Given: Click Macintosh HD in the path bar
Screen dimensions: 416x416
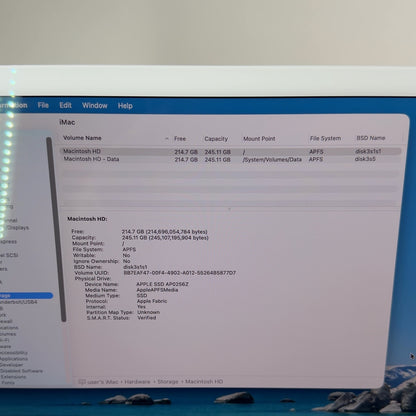Looking at the screenshot, I should 204,382.
